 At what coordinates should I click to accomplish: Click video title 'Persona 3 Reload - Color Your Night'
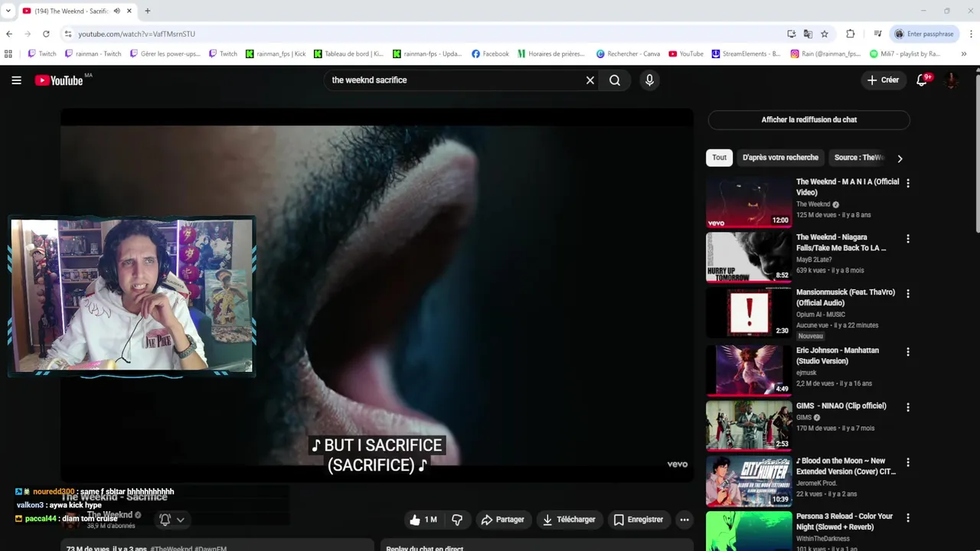pos(844,521)
